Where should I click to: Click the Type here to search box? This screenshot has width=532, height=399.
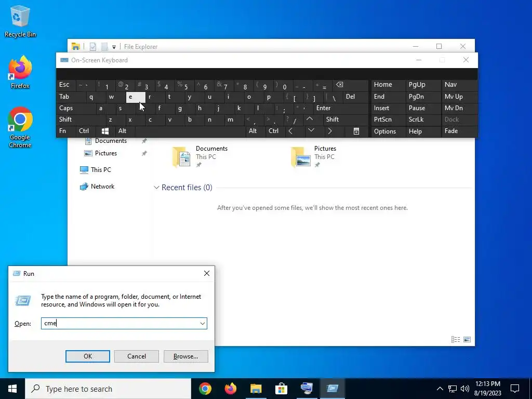108,389
